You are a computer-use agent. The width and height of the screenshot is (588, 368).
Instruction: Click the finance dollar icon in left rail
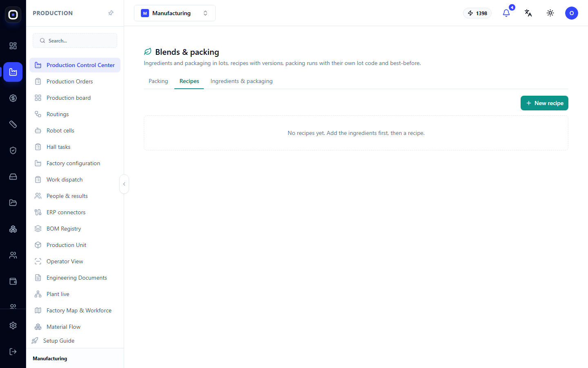coord(13,98)
